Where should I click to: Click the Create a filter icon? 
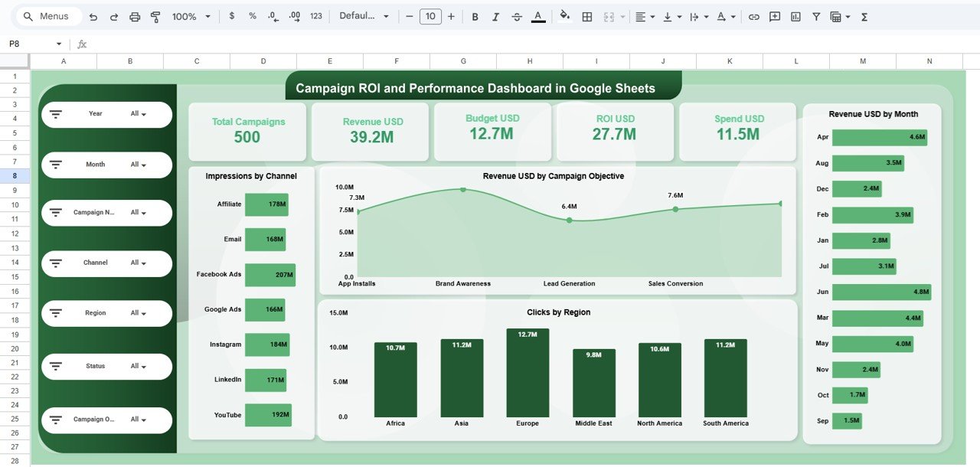[x=816, y=15]
